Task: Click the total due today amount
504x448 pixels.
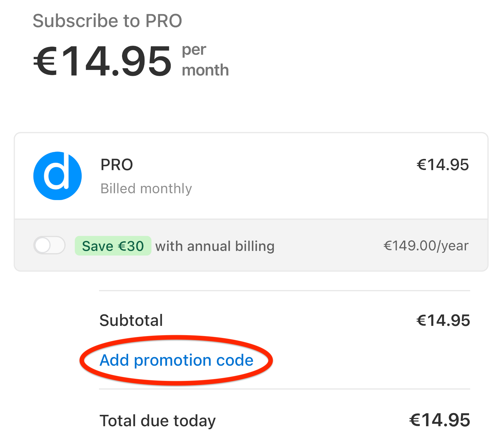Action: [440, 420]
